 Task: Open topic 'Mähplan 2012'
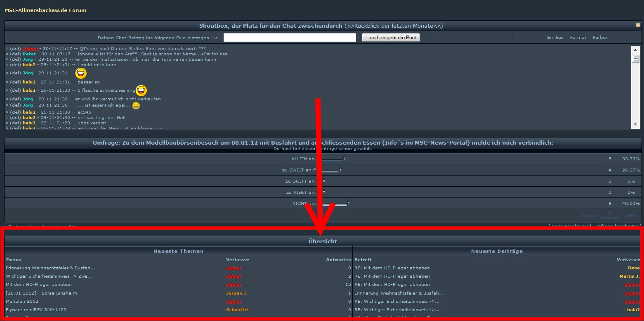(22, 301)
